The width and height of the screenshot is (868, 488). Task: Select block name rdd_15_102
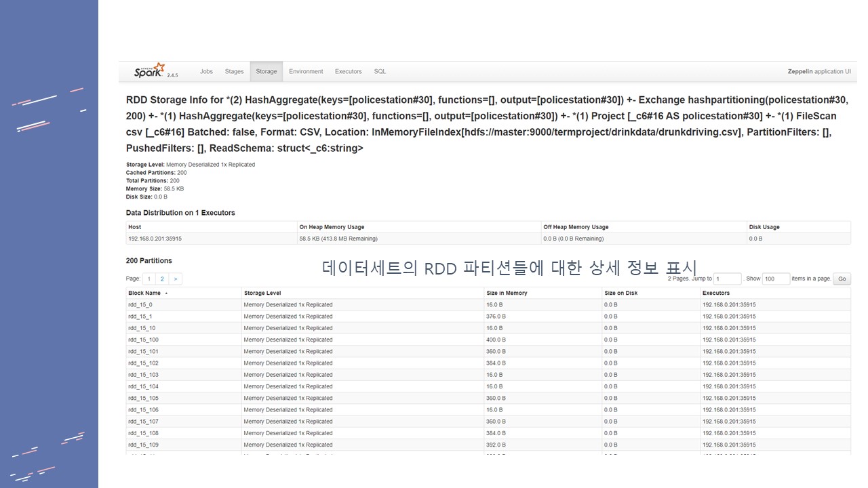coord(143,363)
